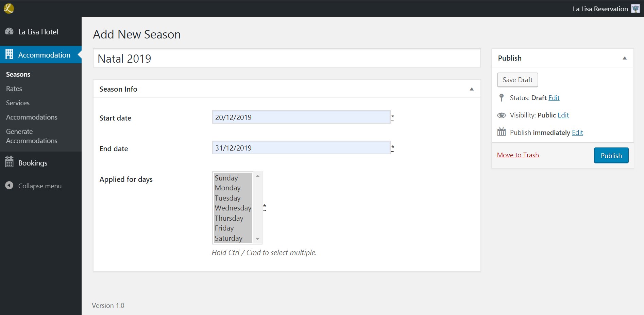Click the Move to Trash link
Viewport: 644px width, 315px height.
coord(518,155)
